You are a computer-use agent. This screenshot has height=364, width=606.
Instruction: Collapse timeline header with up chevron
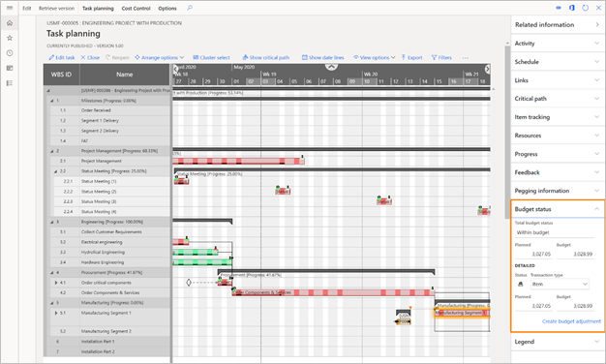tap(331, 67)
